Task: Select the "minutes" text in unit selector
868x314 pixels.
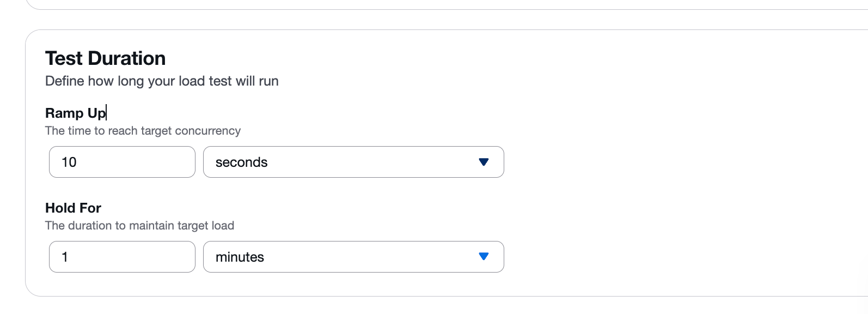Action: 240,257
